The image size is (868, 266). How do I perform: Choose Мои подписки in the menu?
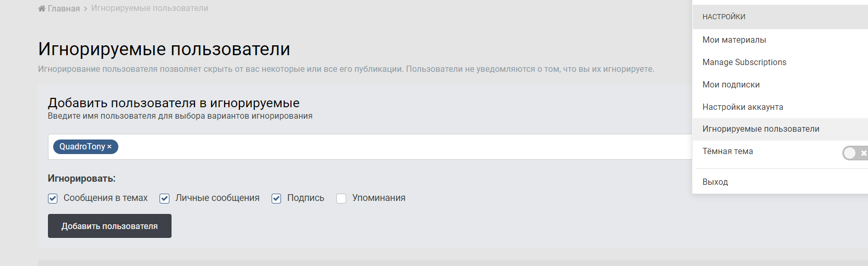point(731,85)
